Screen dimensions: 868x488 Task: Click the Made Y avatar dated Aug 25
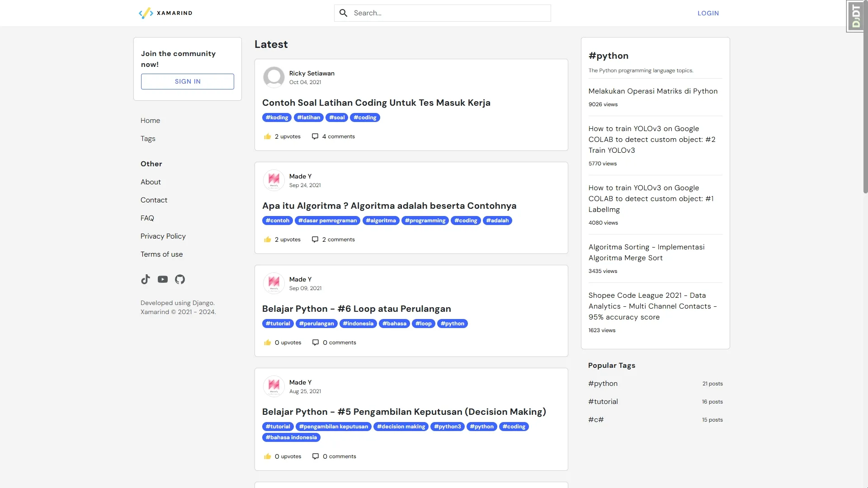tap(274, 386)
